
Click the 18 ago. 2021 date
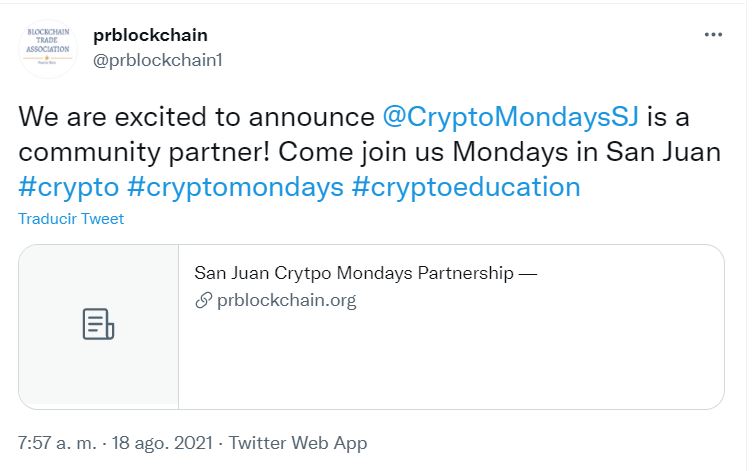coord(162,443)
